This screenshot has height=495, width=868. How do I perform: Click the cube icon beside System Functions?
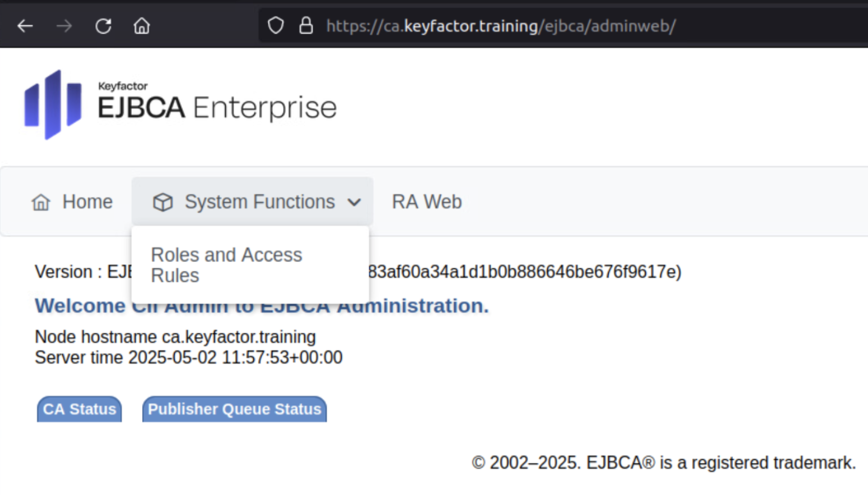(x=163, y=201)
